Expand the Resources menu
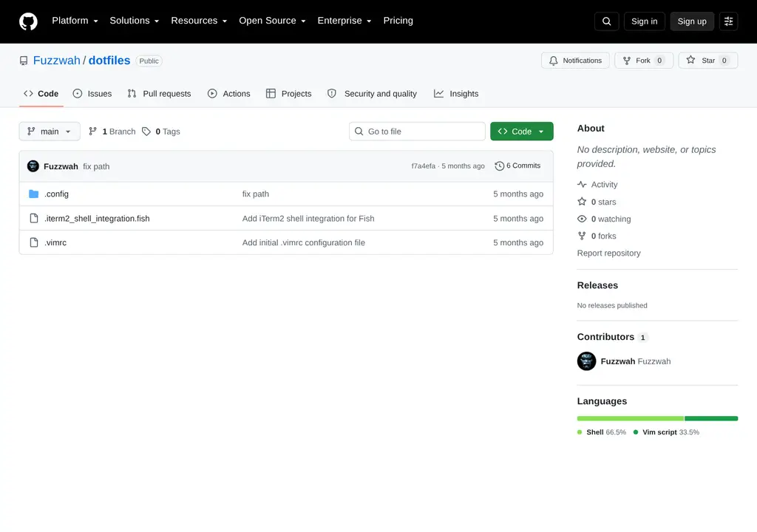The image size is (757, 532). pos(199,21)
